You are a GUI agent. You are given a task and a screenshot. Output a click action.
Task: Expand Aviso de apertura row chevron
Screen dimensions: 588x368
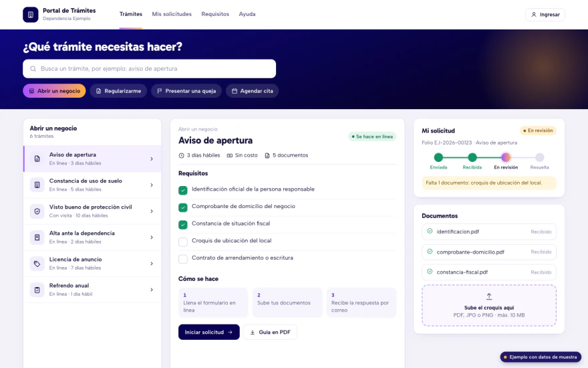152,159
